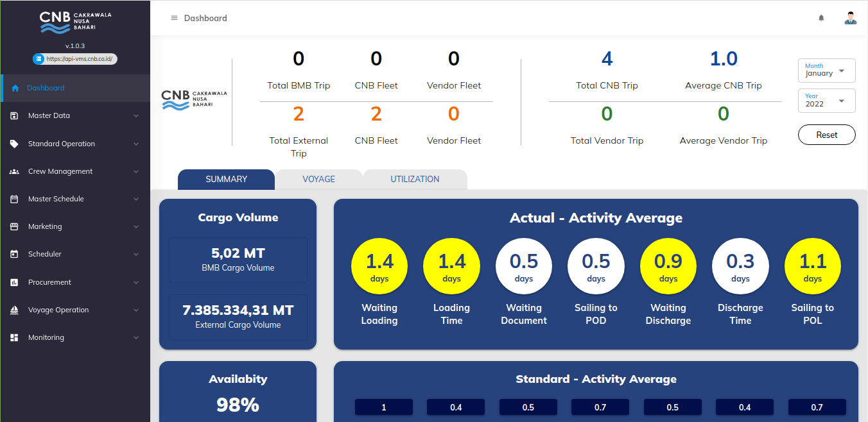Go to Dashboard in the sidebar

pos(46,88)
